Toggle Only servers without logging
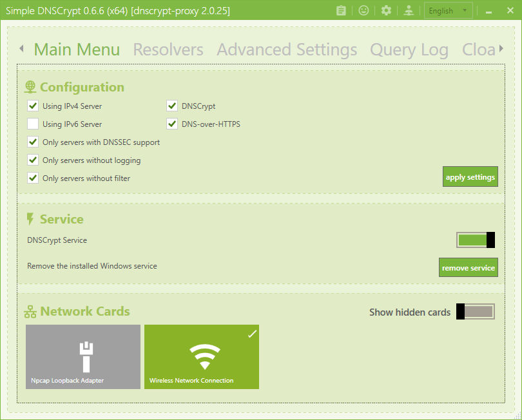This screenshot has height=420, width=522. coord(33,160)
